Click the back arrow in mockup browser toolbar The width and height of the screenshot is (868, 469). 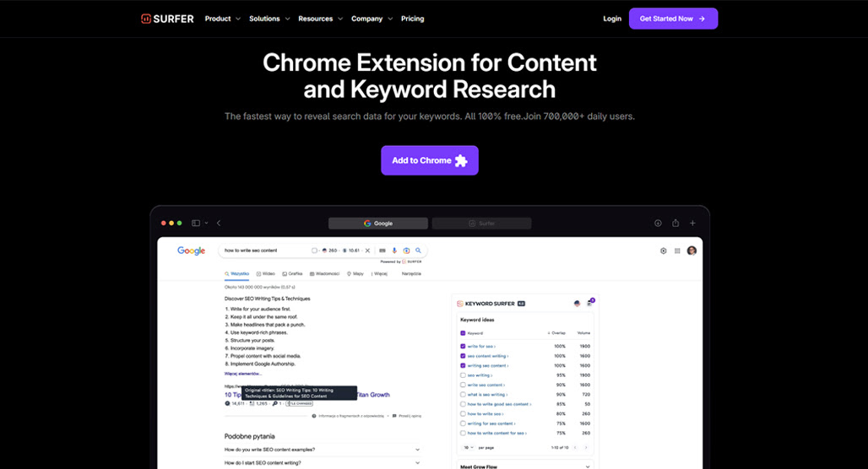tap(219, 223)
